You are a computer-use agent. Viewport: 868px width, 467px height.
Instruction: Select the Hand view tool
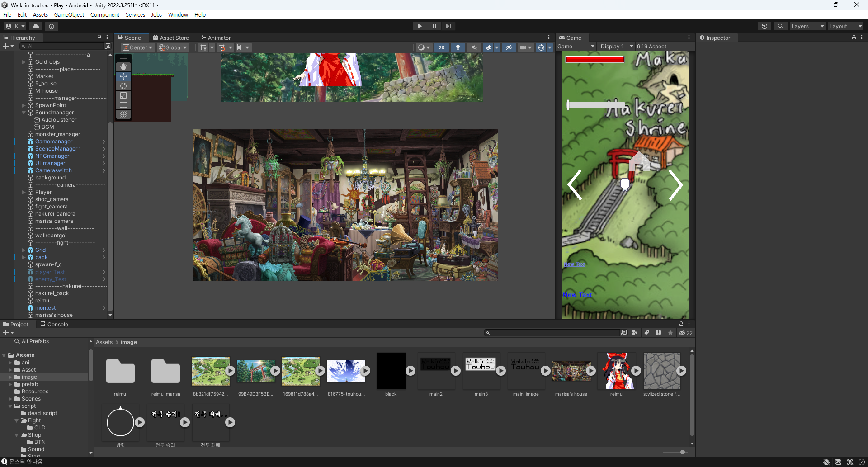click(123, 67)
